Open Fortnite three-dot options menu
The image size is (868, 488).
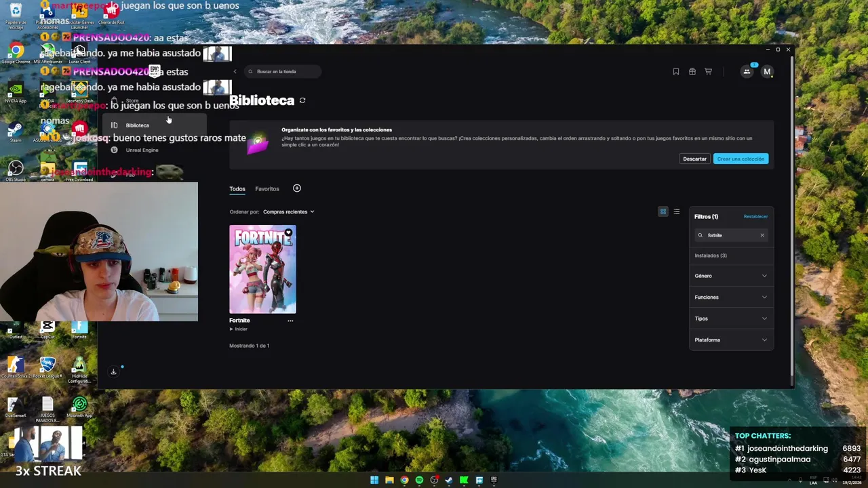pyautogui.click(x=290, y=321)
